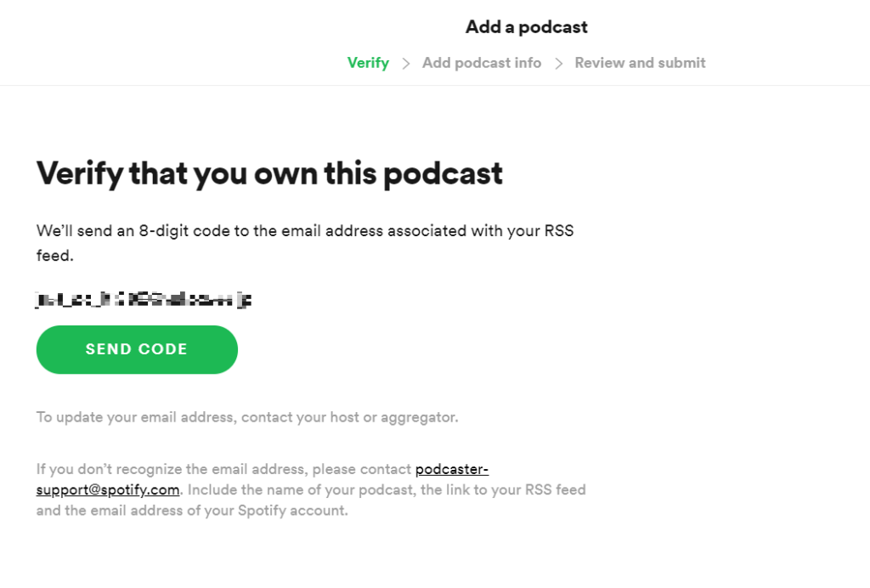
Task: Click the word feed. below the instruction
Action: [x=55, y=256]
